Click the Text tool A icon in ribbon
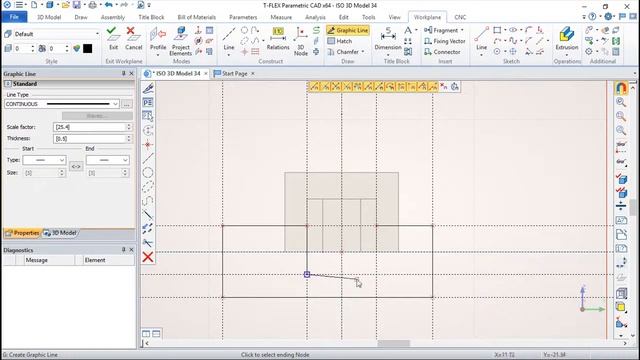This screenshot has width=640, height=360. [x=408, y=30]
